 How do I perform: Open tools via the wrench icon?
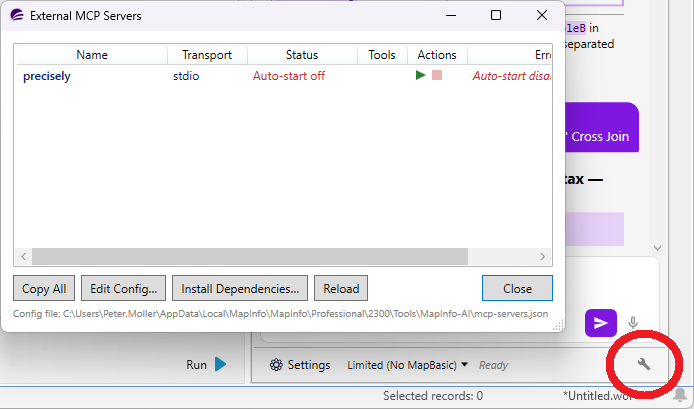(644, 364)
